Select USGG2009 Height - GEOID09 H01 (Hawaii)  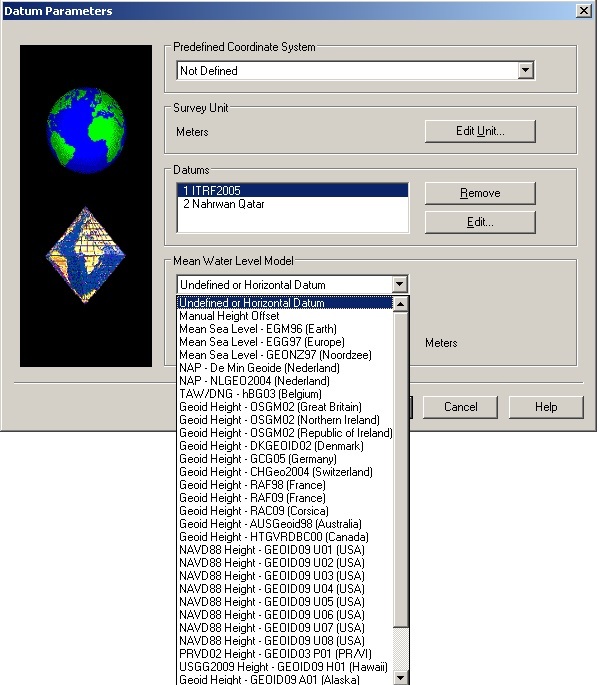(285, 667)
